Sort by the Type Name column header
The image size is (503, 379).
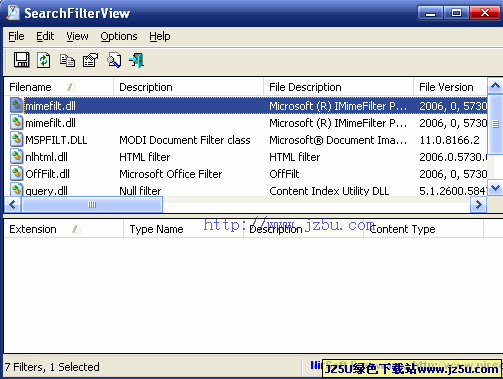coord(183,229)
